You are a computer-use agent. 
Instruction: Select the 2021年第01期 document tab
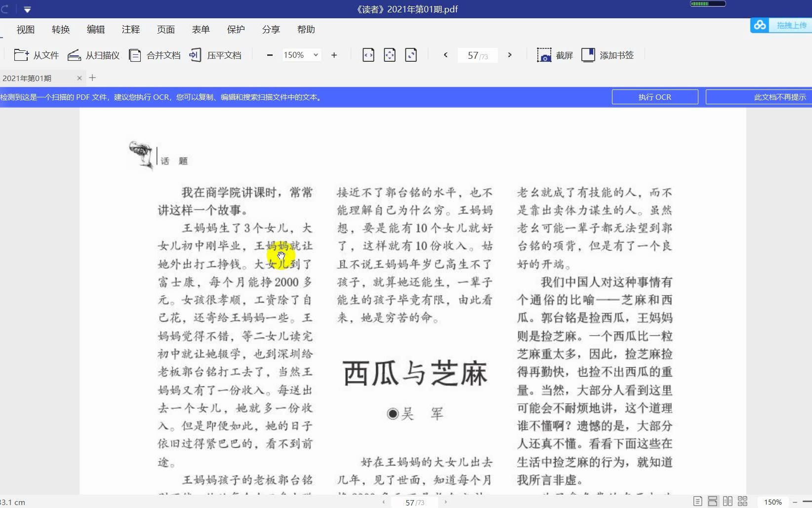[27, 78]
